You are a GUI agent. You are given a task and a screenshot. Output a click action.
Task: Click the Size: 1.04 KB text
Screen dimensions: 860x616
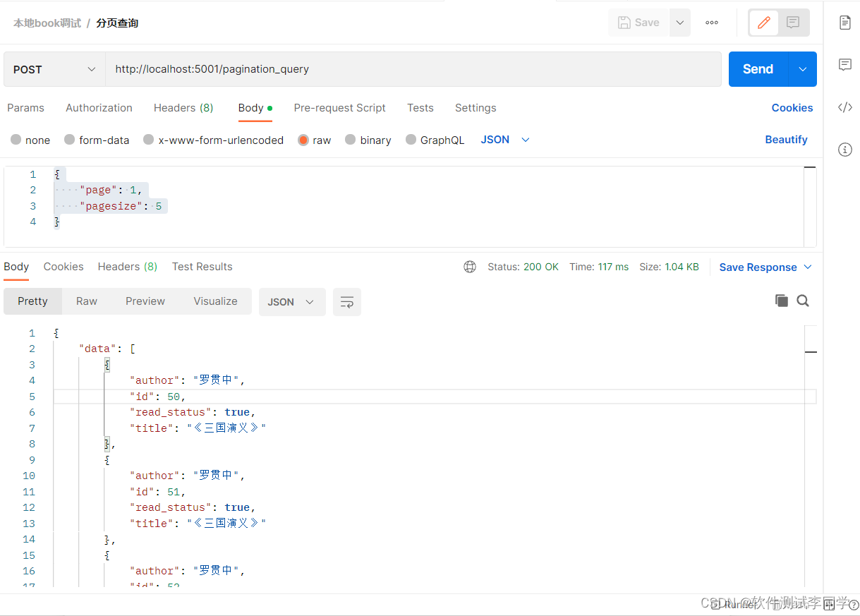(669, 267)
